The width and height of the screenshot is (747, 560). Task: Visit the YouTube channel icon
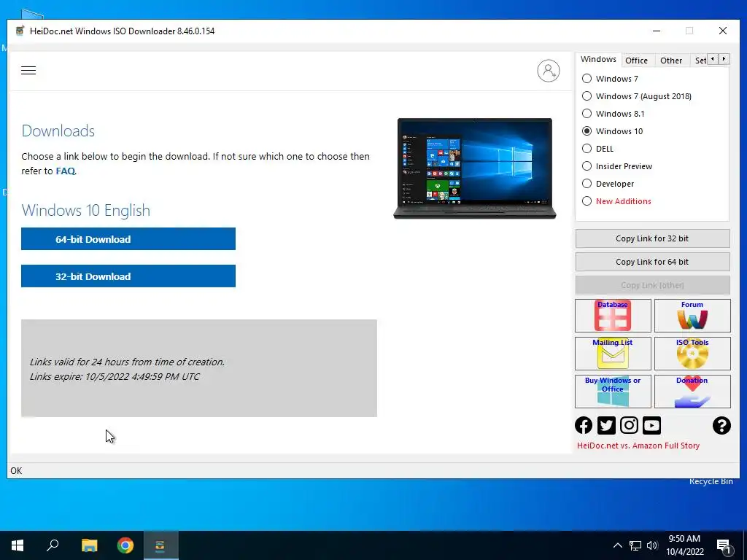[651, 425]
